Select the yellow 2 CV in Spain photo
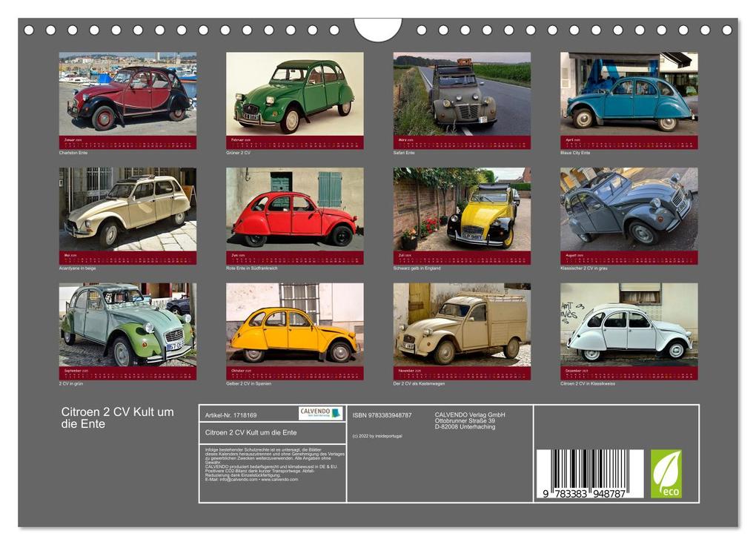This screenshot has height=545, width=756. [x=294, y=325]
